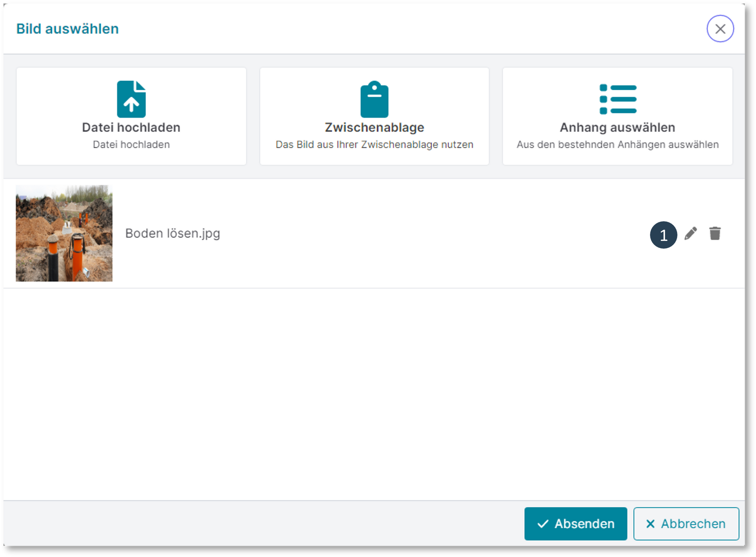Select the attachment row for Boden lösen.jpg
Image resolution: width=756 pixels, height=557 pixels.
pos(354,233)
